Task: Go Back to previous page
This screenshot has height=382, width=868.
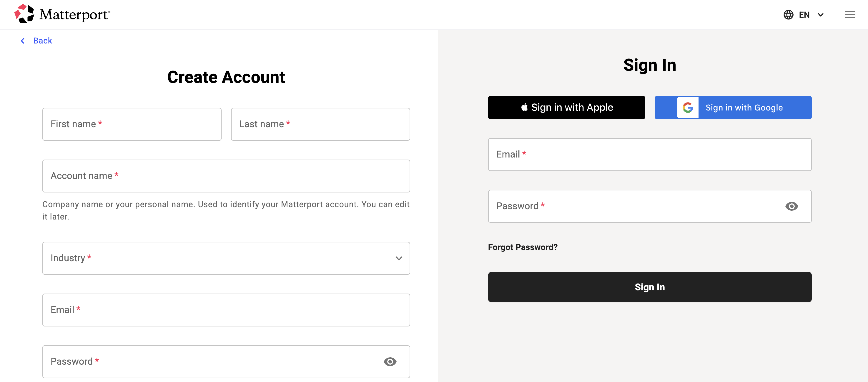Action: click(x=36, y=41)
